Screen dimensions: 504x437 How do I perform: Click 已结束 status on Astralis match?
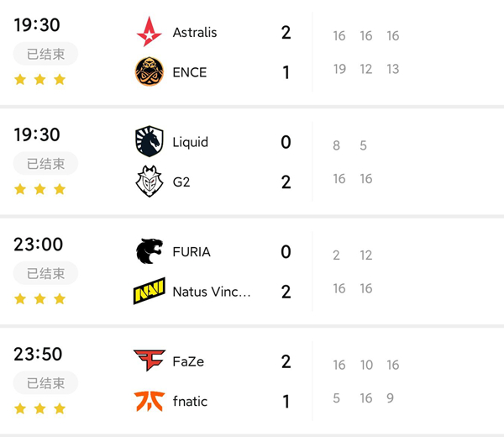(45, 54)
